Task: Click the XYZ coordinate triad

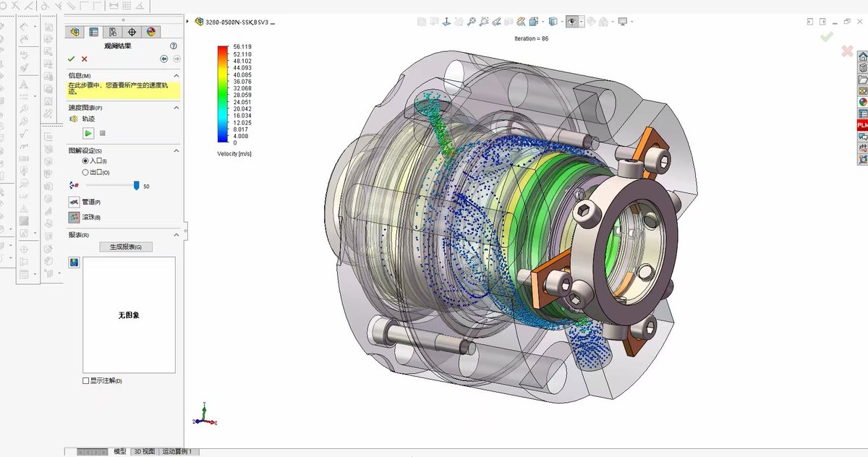Action: (205, 415)
